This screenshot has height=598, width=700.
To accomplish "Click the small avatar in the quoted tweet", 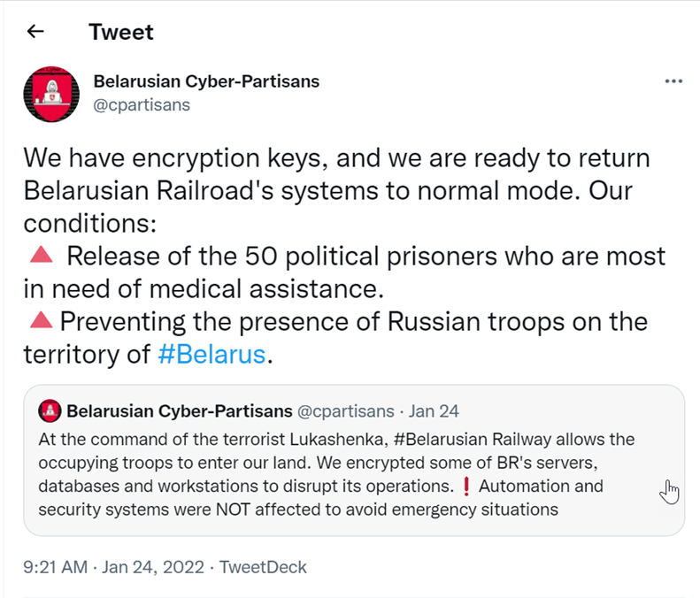I will point(50,411).
